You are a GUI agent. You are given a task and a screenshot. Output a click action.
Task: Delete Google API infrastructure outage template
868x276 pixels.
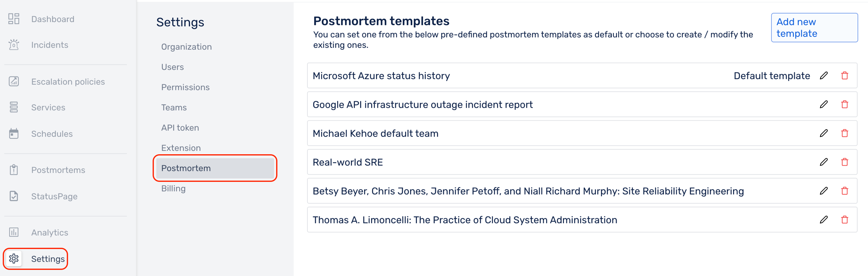click(x=845, y=104)
